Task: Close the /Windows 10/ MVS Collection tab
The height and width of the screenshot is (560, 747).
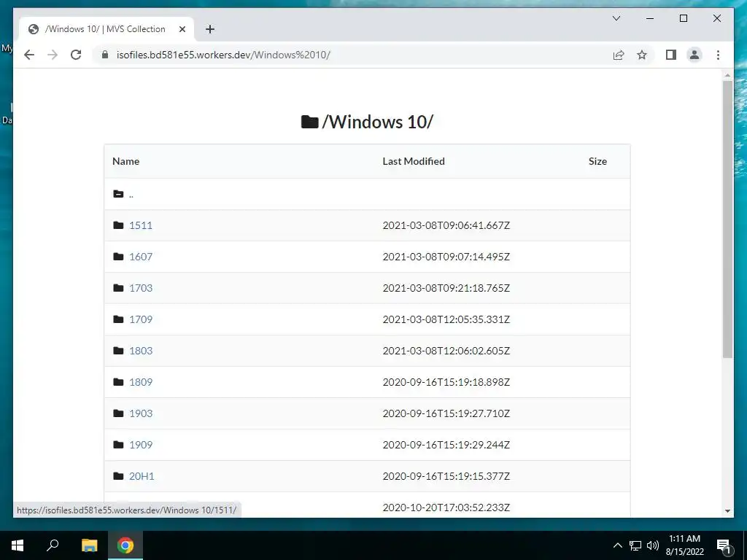Action: pyautogui.click(x=182, y=29)
